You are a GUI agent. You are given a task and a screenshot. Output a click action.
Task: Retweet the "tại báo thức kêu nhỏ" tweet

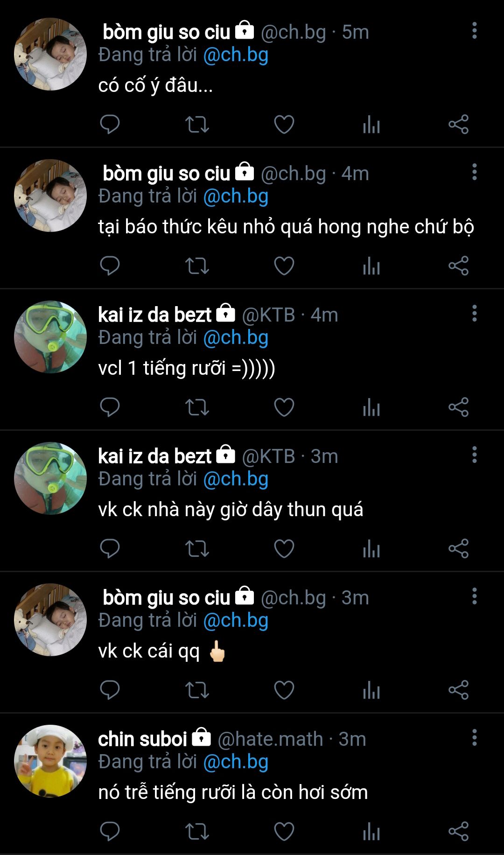(x=197, y=266)
